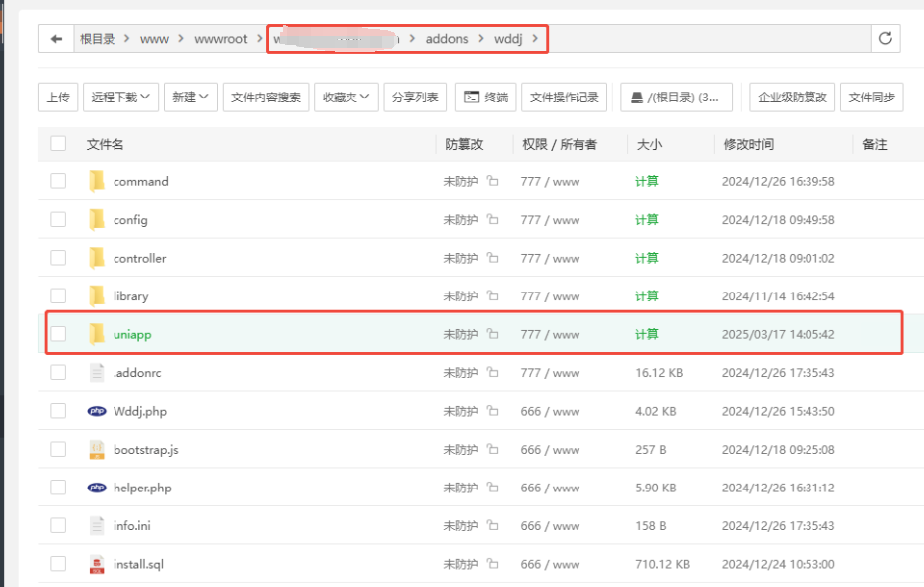Check the box next to info.ini
This screenshot has height=587, width=924.
(58, 525)
